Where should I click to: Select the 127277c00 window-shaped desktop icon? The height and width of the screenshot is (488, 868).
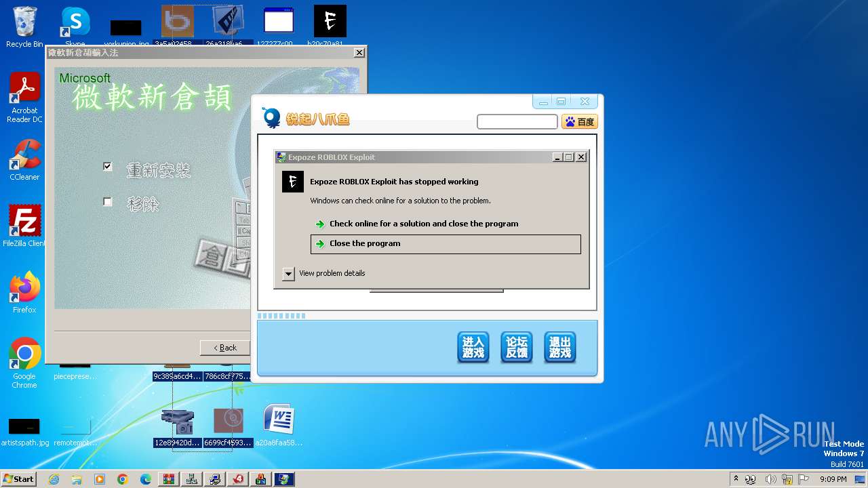[x=279, y=26]
